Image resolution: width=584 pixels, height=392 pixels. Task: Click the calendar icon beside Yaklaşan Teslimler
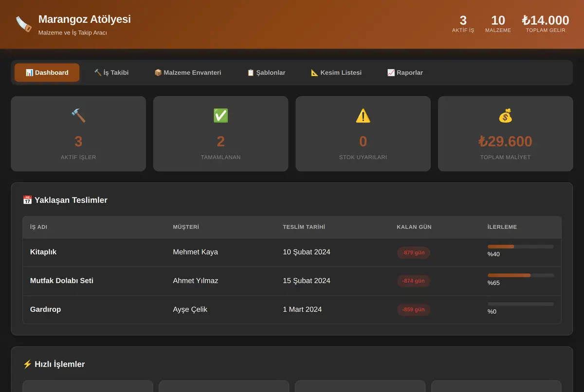27,200
